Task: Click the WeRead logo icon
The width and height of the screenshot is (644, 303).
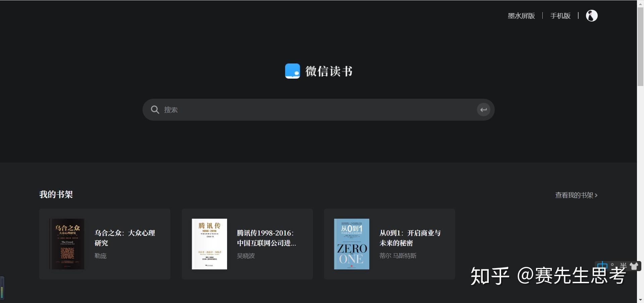Action: [292, 71]
